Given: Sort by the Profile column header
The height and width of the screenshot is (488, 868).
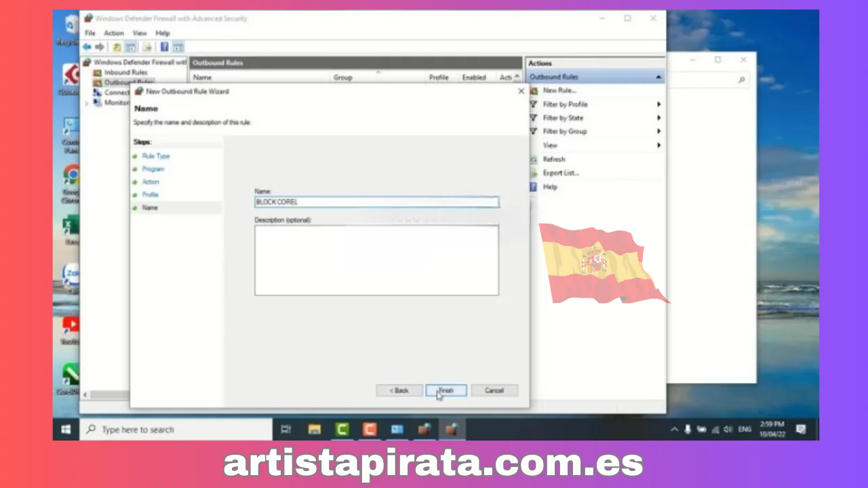Looking at the screenshot, I should pyautogui.click(x=439, y=77).
